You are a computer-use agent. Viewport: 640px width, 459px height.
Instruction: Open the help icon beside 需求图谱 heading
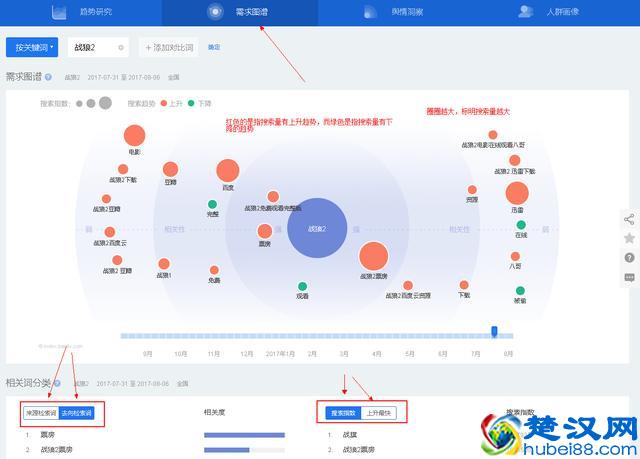coord(49,77)
